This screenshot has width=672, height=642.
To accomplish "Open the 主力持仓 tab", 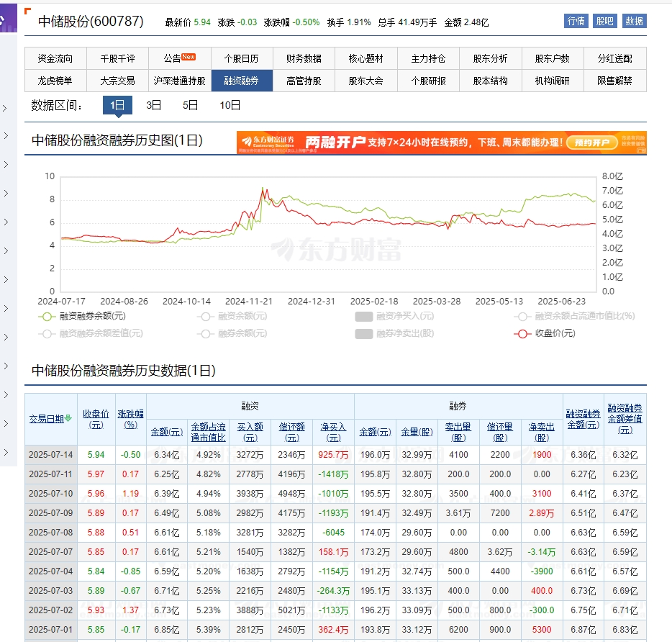I will [x=429, y=58].
